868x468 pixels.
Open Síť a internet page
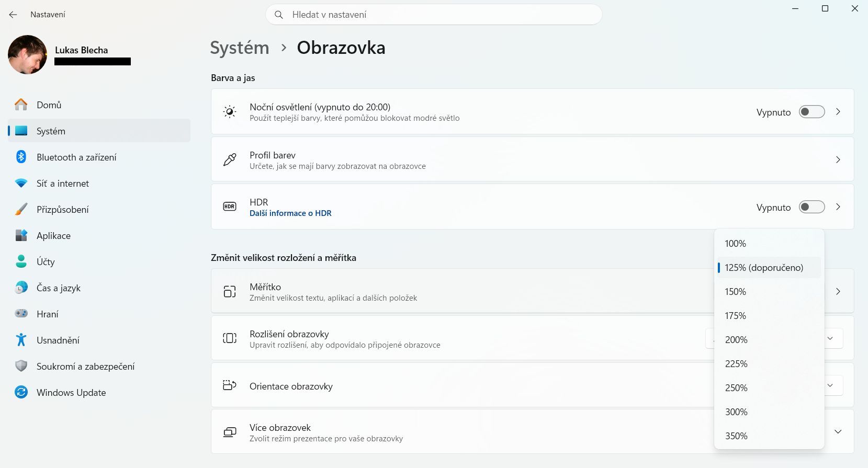(x=99, y=183)
